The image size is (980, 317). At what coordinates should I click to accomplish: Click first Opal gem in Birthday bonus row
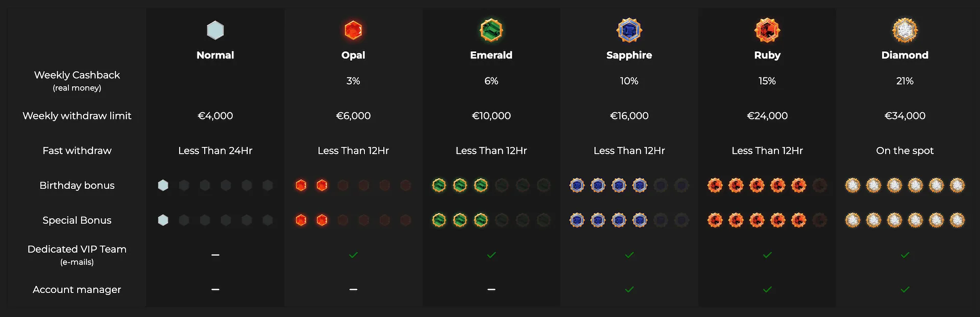point(301,185)
